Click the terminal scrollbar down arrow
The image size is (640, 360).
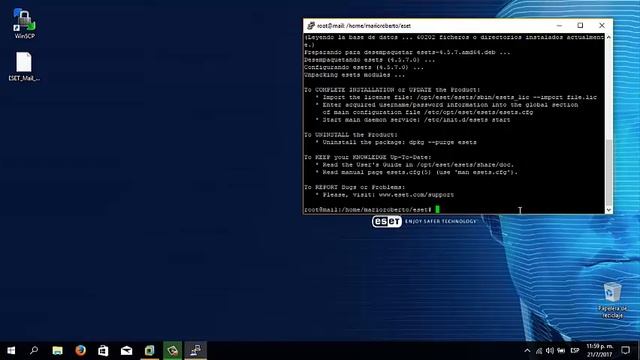(609, 210)
